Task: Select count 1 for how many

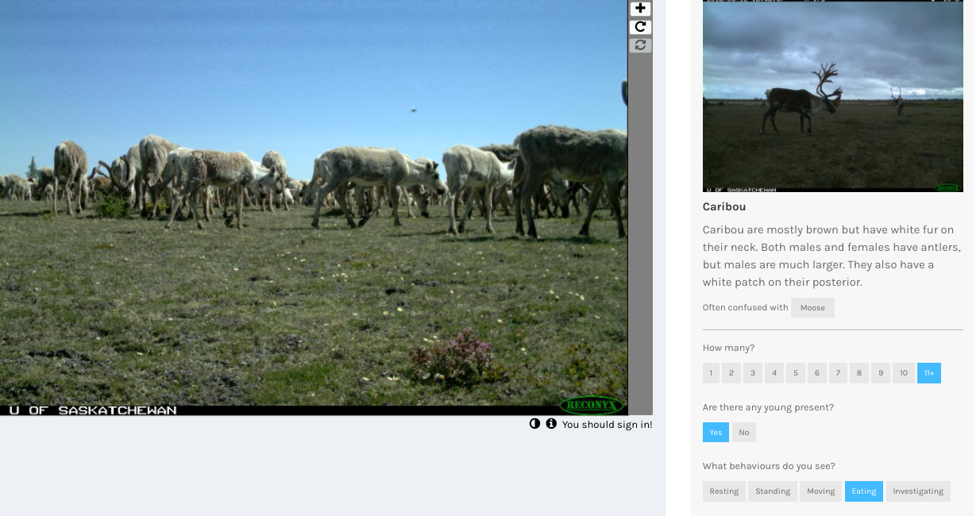Action: (x=711, y=373)
